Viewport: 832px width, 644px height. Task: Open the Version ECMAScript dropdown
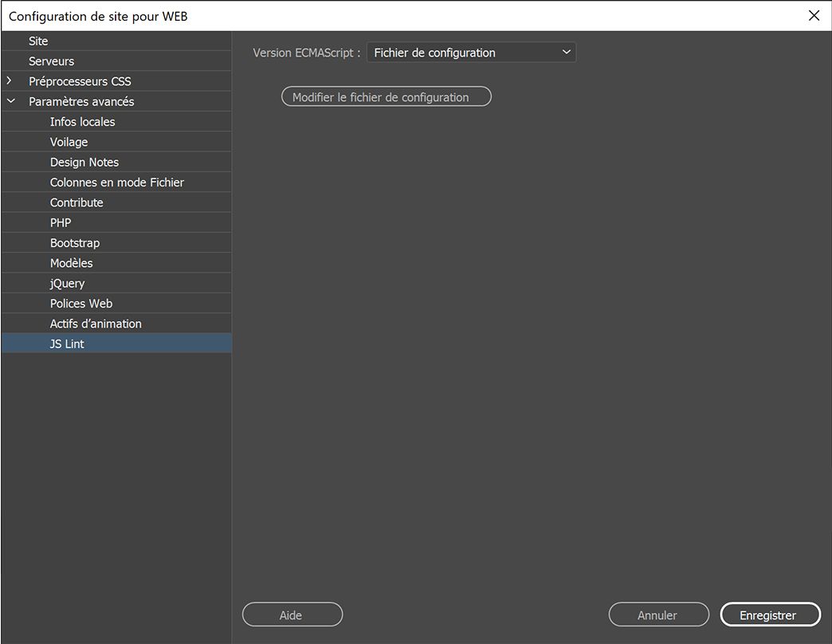click(470, 52)
